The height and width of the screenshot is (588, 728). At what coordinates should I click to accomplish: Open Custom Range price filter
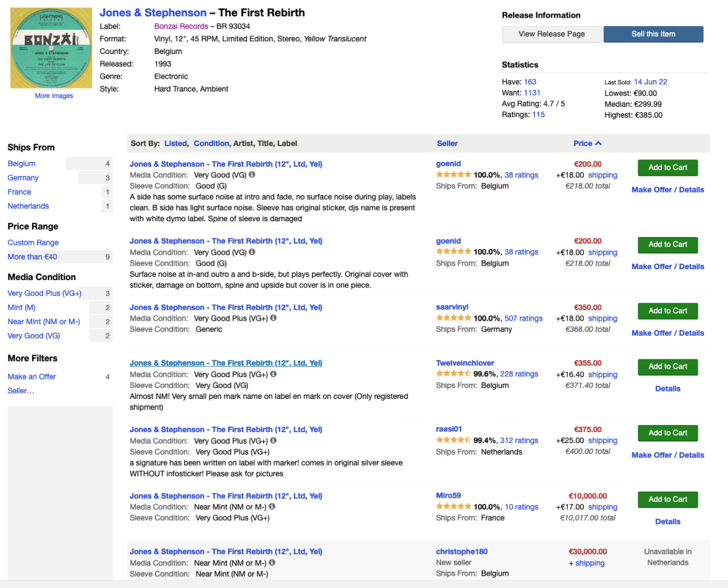point(33,242)
